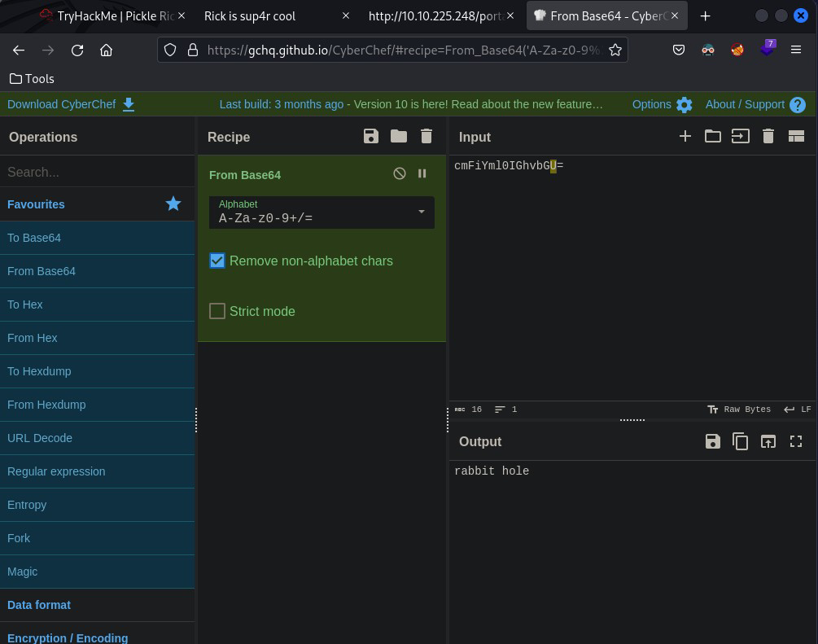Screen dimensions: 818x644
Task: Disable the From Base64 operation
Action: (400, 173)
